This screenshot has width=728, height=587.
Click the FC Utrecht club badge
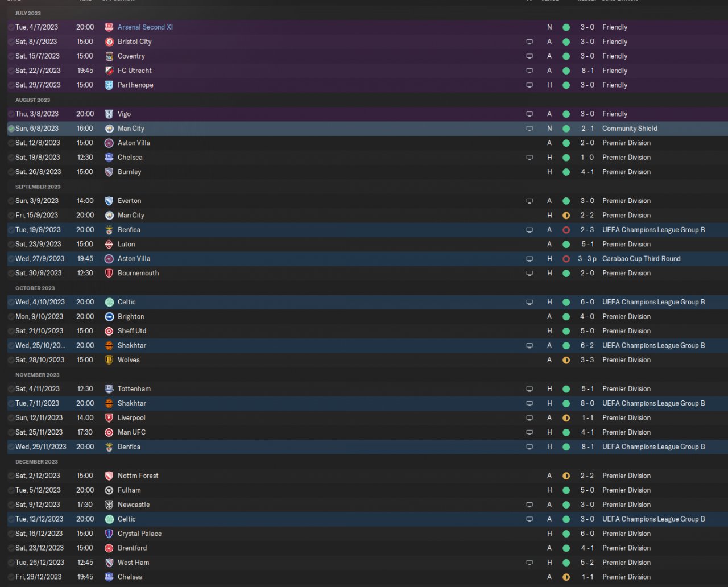click(109, 71)
